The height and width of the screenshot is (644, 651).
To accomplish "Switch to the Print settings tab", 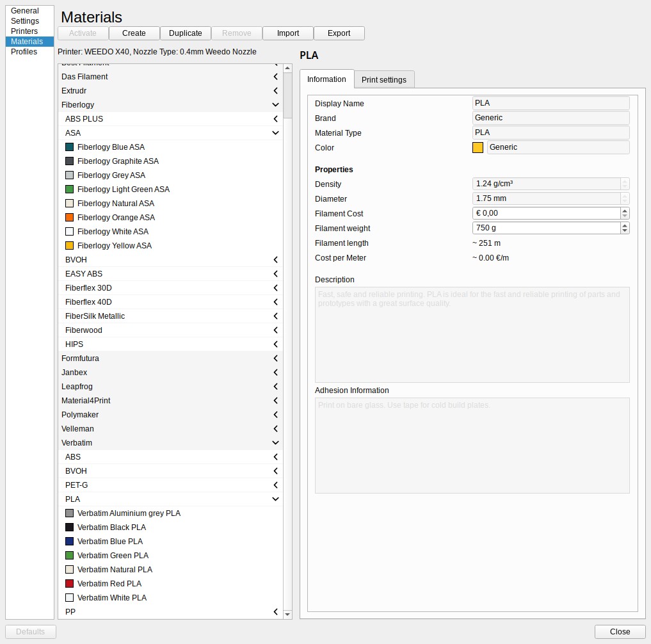I will (384, 80).
